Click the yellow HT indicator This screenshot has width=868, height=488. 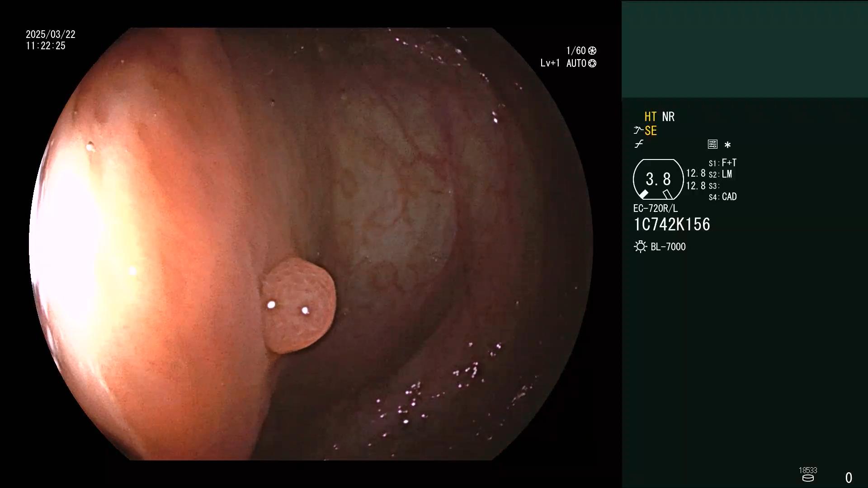[x=651, y=117]
